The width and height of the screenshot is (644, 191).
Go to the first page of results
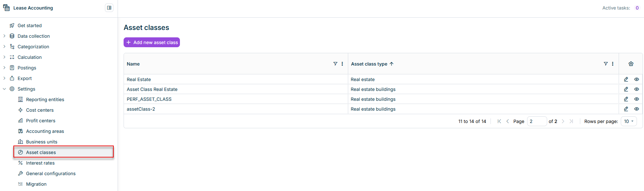(499, 121)
